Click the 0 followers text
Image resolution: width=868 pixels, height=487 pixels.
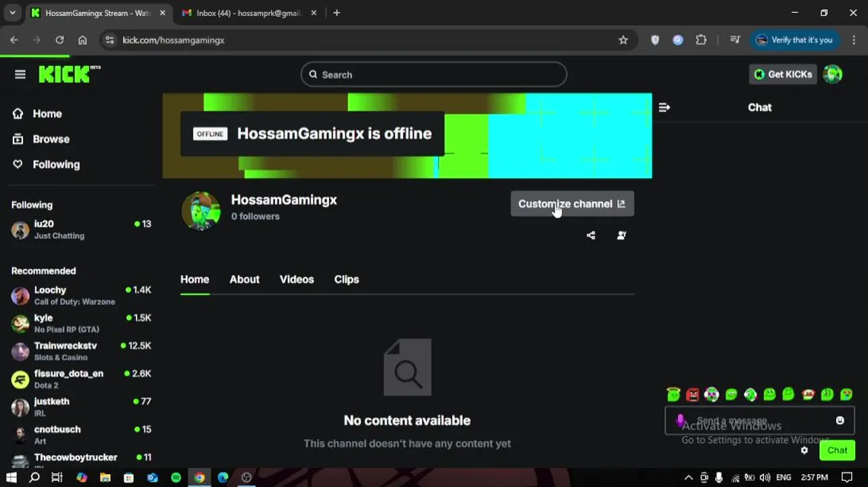[255, 216]
